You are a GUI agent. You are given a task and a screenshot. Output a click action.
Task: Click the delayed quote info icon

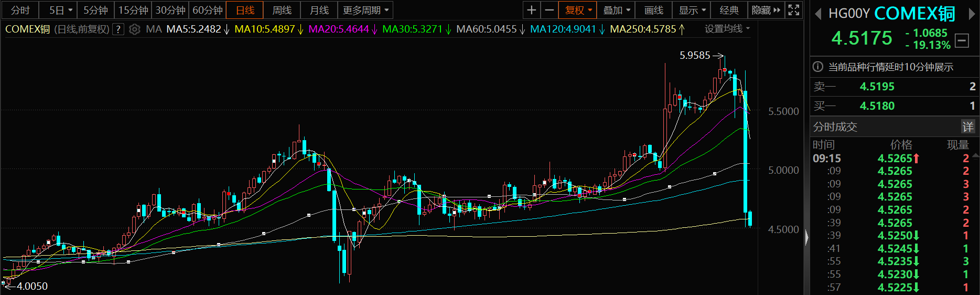[817, 67]
